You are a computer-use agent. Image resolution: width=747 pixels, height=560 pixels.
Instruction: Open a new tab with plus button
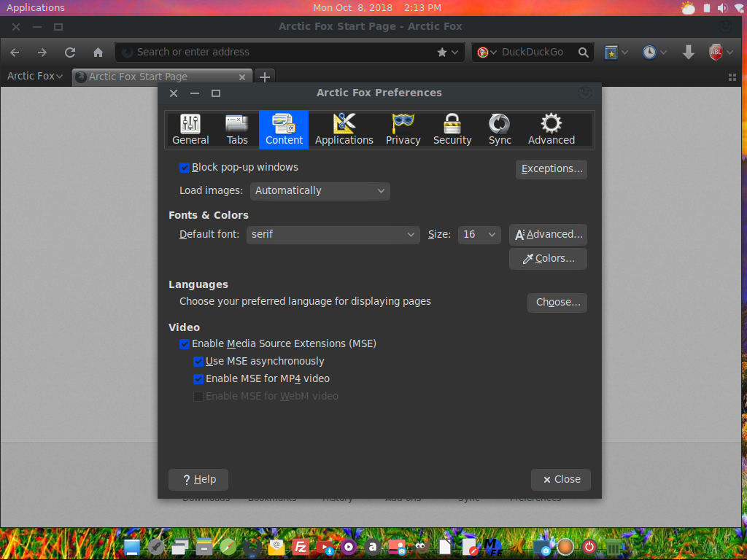[x=265, y=77]
